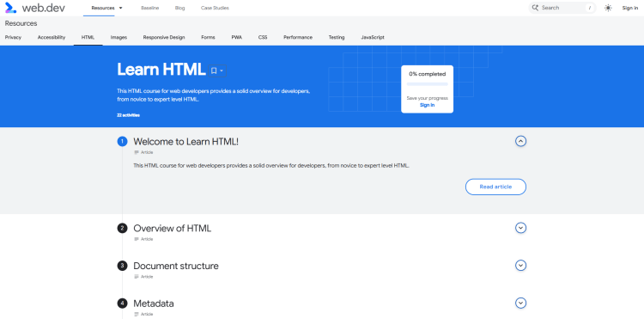Click inside the Search field
This screenshot has width=644, height=319.
562,8
